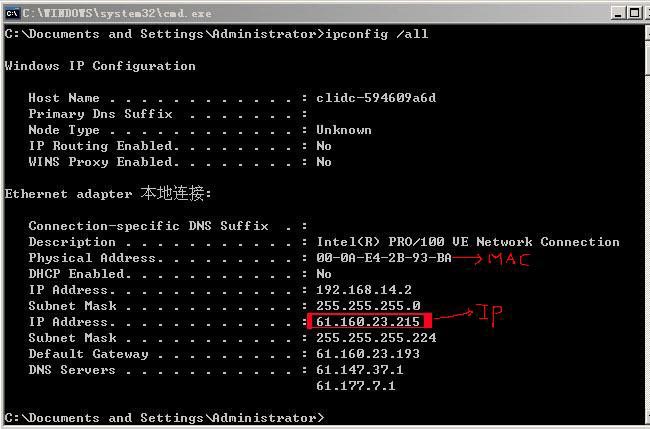Click the scrollbar up arrow
Screen dimensions: 650x429
coord(648,34)
